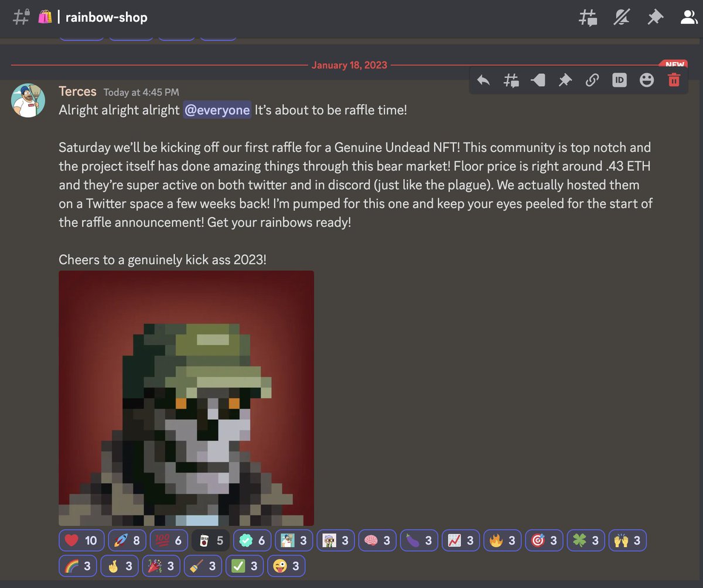
Task: Toggle the crossed fingers reaction
Action: coord(120,566)
